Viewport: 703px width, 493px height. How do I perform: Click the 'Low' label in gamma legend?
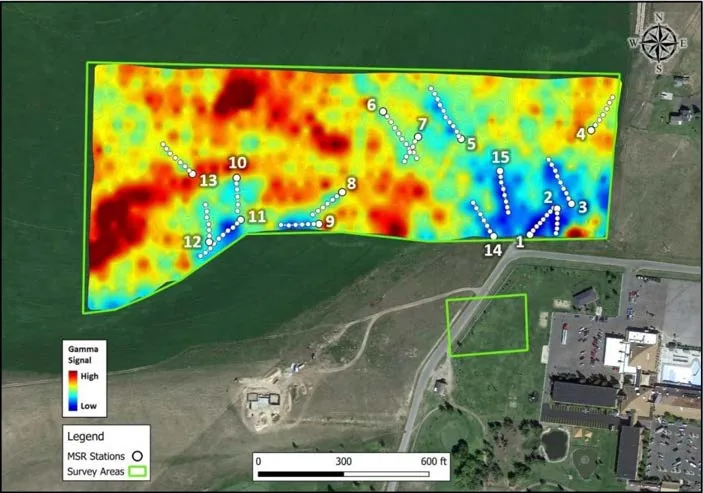88,406
